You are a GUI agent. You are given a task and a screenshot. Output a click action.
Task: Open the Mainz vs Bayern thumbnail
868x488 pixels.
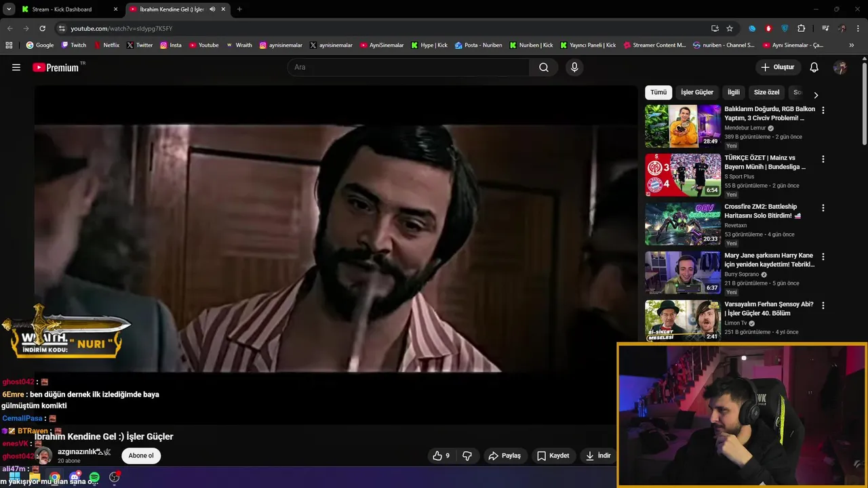683,175
